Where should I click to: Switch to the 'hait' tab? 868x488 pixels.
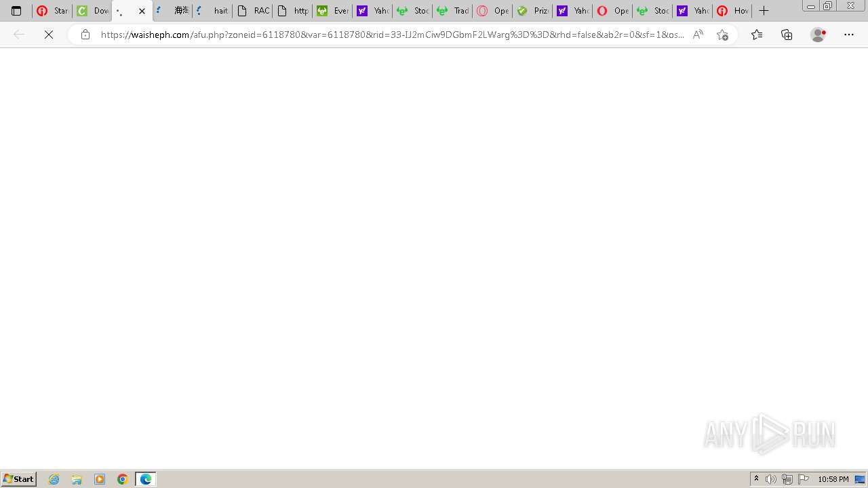[212, 11]
